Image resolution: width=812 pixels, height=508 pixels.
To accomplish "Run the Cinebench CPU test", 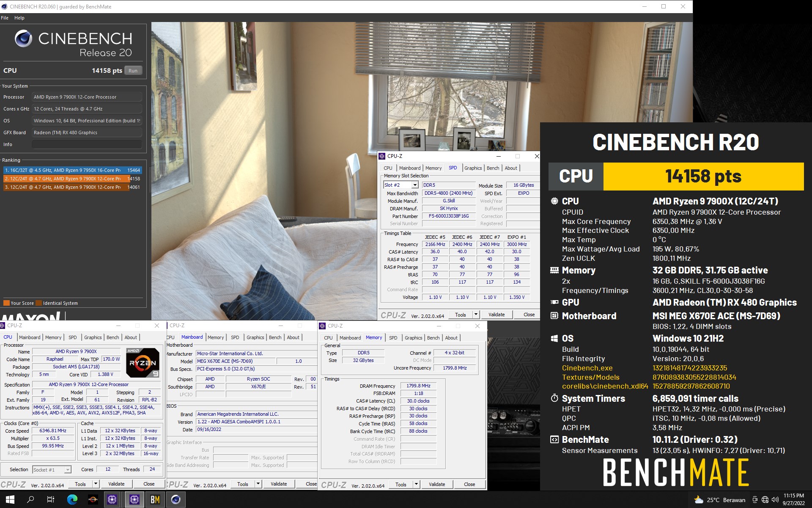I will (133, 71).
